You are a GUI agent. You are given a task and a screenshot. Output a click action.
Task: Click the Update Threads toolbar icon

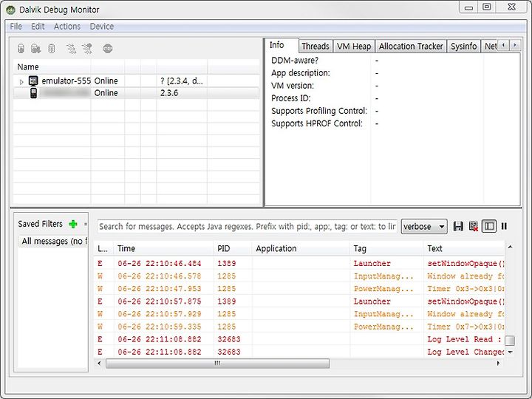(71, 49)
